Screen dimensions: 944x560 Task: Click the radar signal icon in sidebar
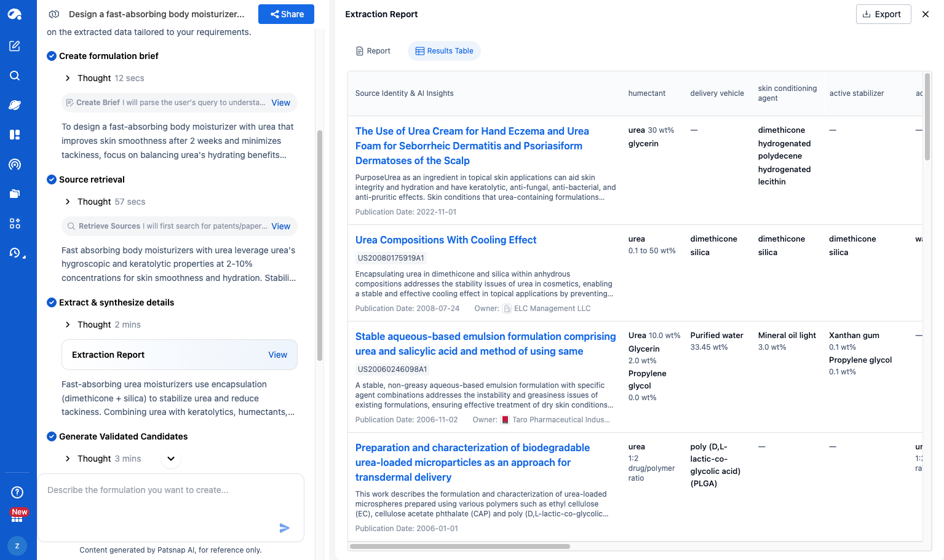point(15,164)
